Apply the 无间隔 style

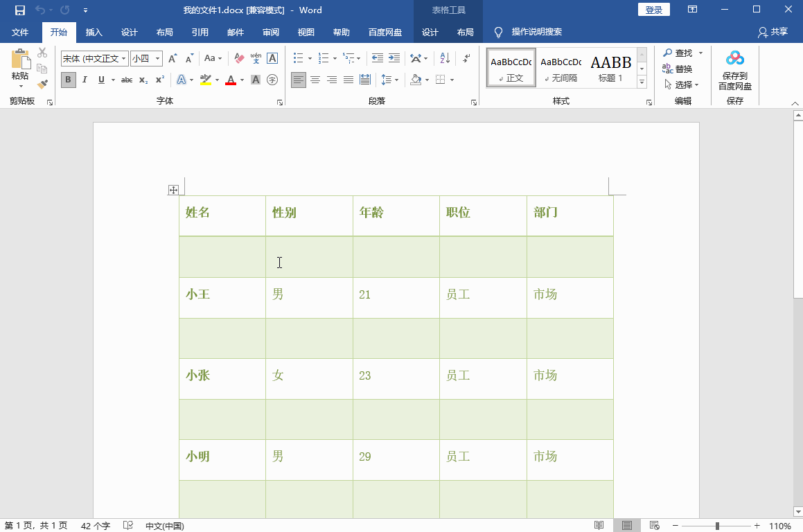[x=561, y=68]
